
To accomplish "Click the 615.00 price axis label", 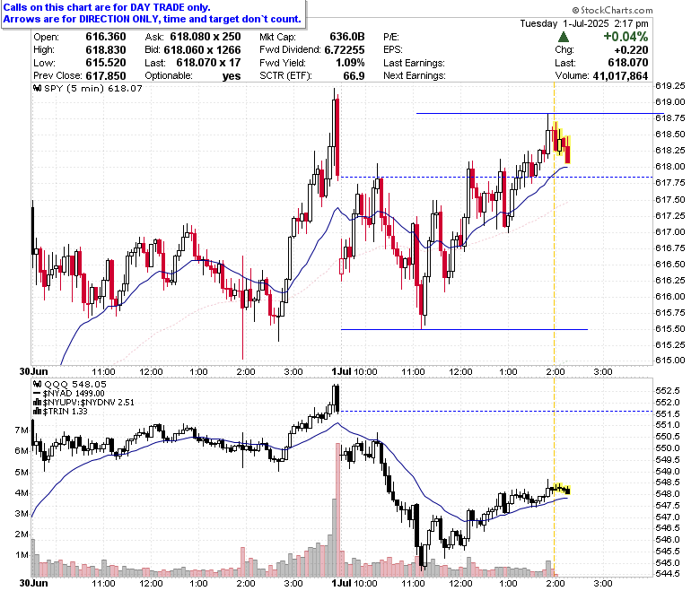I will (x=669, y=360).
